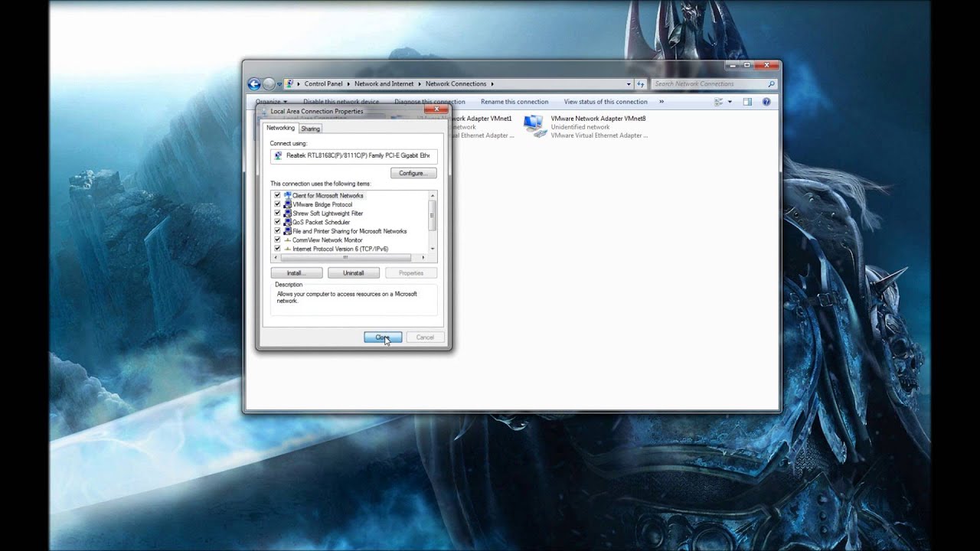Open the view options dropdown arrow
Viewport: 980px width, 551px height.
tap(730, 102)
